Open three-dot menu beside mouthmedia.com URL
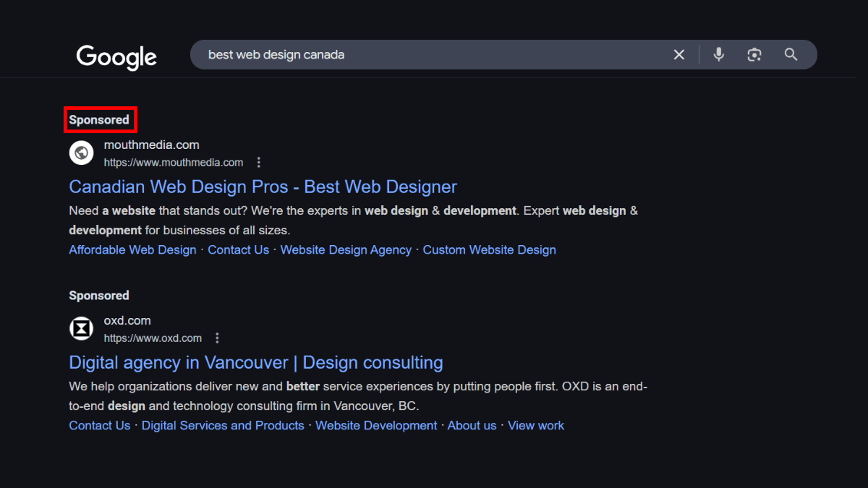868x488 pixels. [x=259, y=163]
